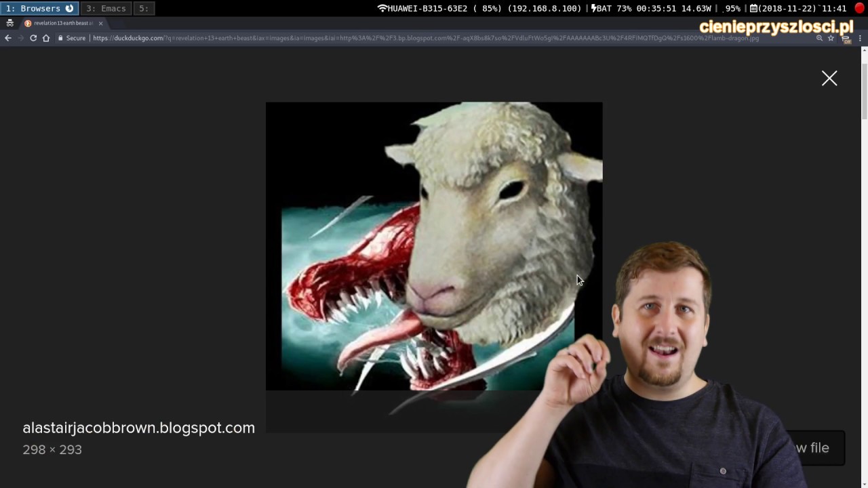Reload the page with the refresh icon

tap(33, 38)
